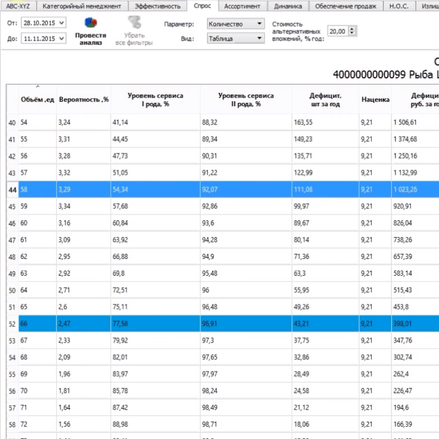Screen dimensions: 439x439
Task: Click Уровень сервиса II рода column header
Action: pos(246,99)
